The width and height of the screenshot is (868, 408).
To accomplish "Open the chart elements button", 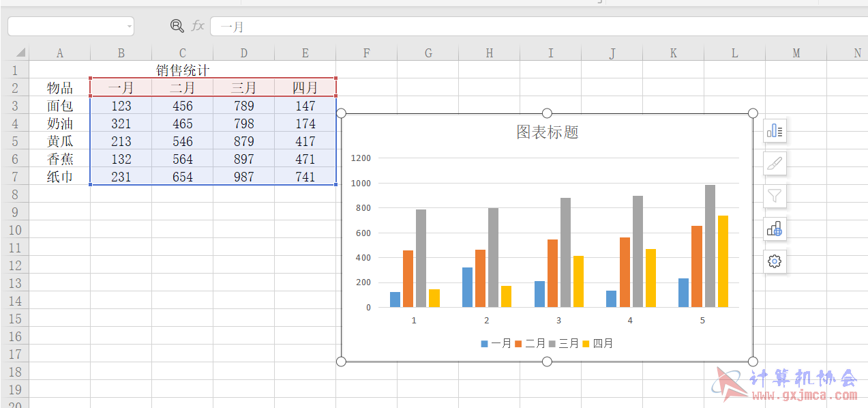I will tap(775, 130).
